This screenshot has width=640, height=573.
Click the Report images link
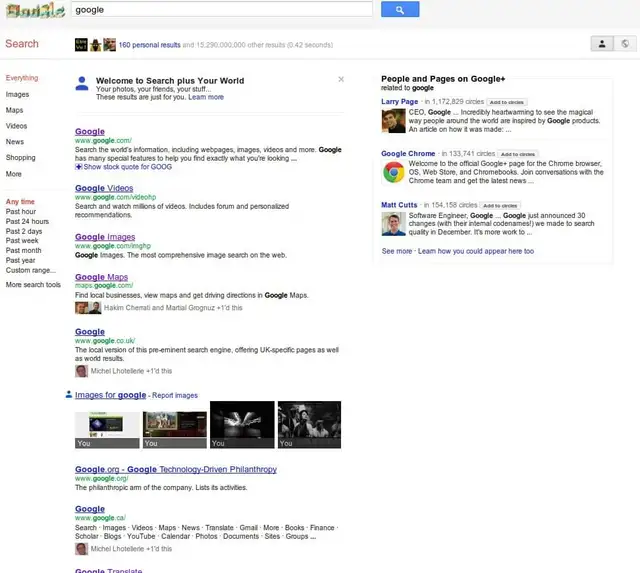tap(175, 395)
